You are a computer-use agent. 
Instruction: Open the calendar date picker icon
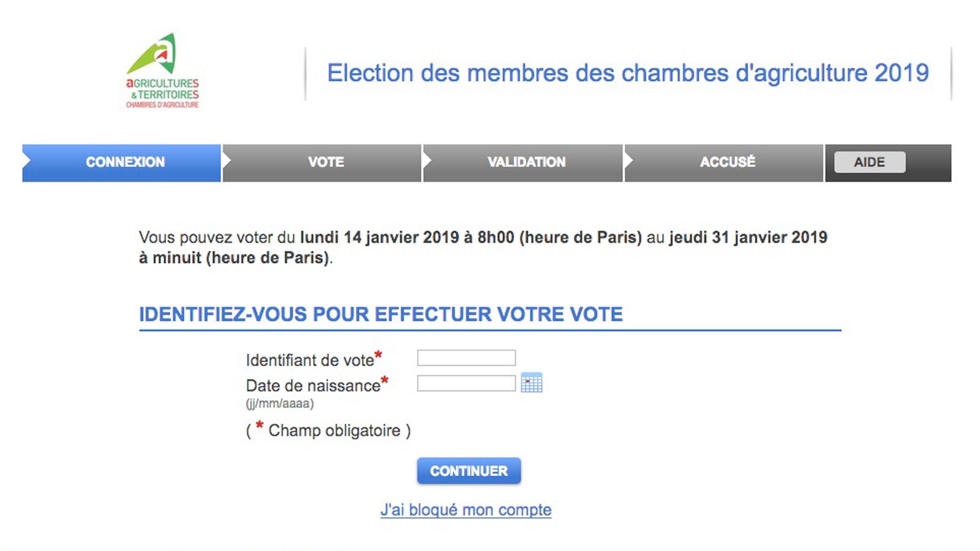tap(531, 383)
